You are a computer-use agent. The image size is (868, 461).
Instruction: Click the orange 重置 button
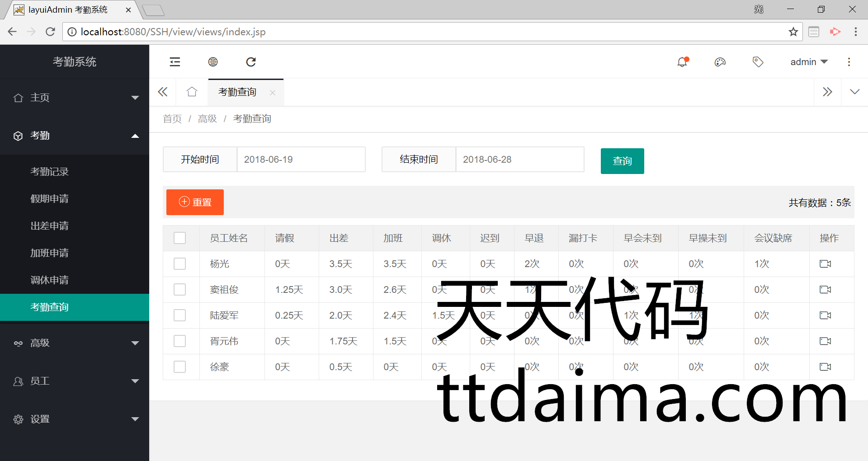(x=195, y=202)
